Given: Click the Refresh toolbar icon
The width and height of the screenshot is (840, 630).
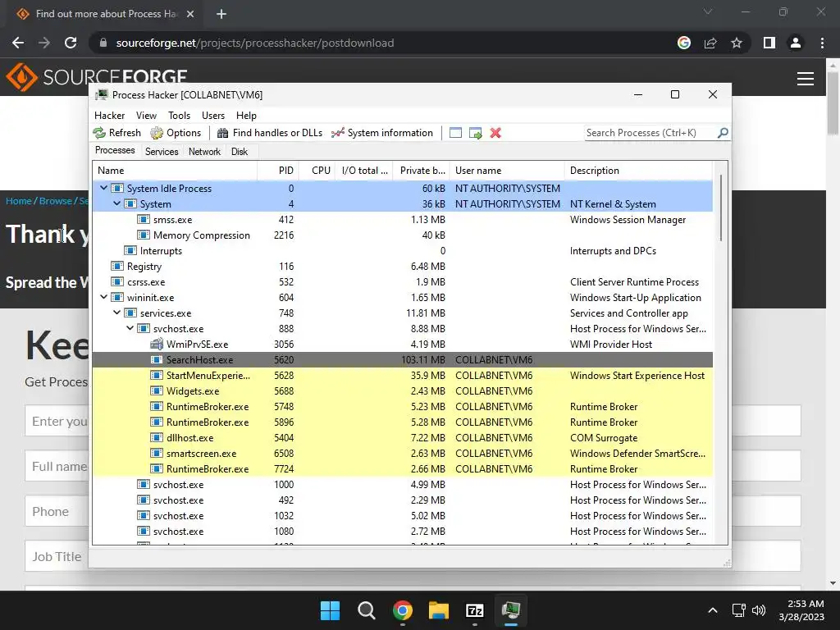Looking at the screenshot, I should pyautogui.click(x=99, y=133).
